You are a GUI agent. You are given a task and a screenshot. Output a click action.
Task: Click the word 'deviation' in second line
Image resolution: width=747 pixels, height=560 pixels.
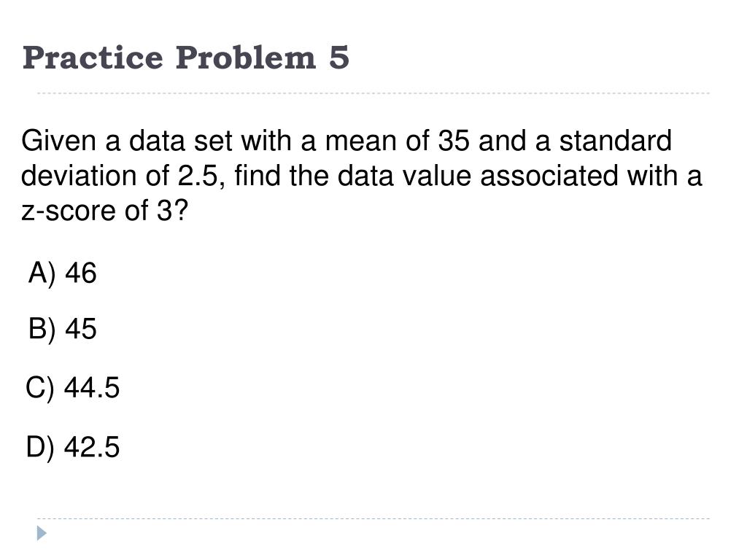[80, 176]
